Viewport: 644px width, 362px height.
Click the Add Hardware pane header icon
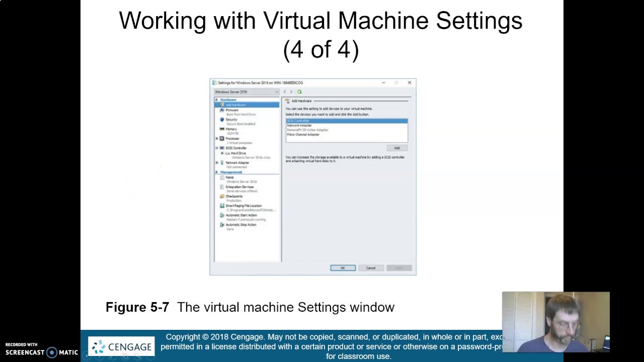coord(288,101)
